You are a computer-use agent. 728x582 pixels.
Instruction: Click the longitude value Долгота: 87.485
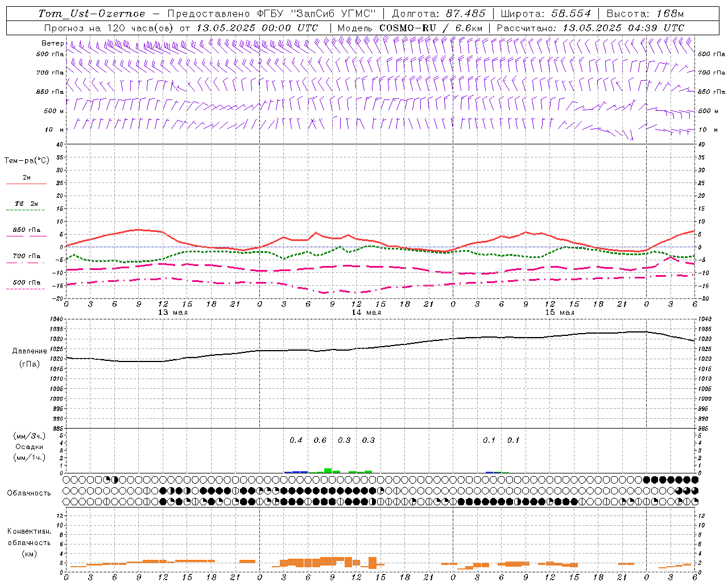pyautogui.click(x=439, y=14)
